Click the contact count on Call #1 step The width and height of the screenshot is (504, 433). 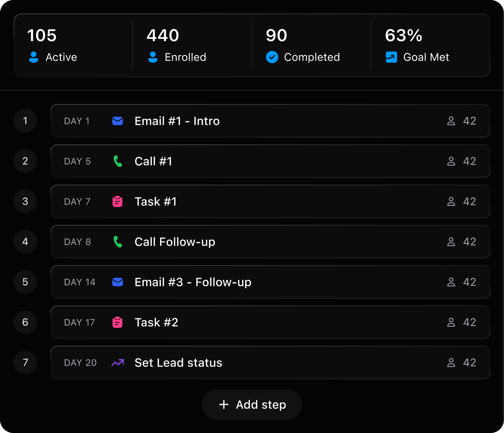(x=470, y=161)
